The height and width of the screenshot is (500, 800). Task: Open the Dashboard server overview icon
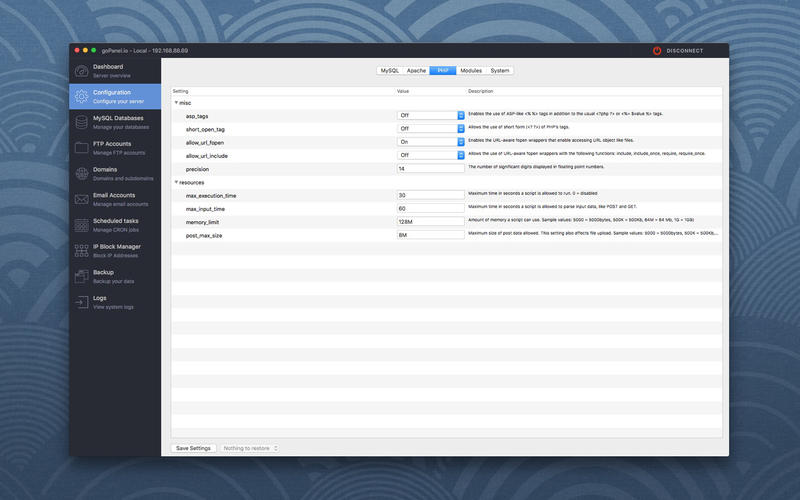pos(81,70)
